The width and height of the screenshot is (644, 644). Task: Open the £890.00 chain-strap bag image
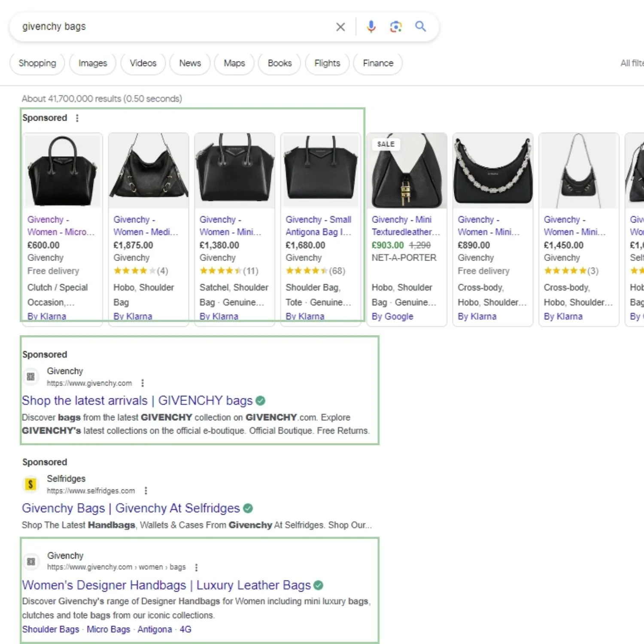click(493, 171)
